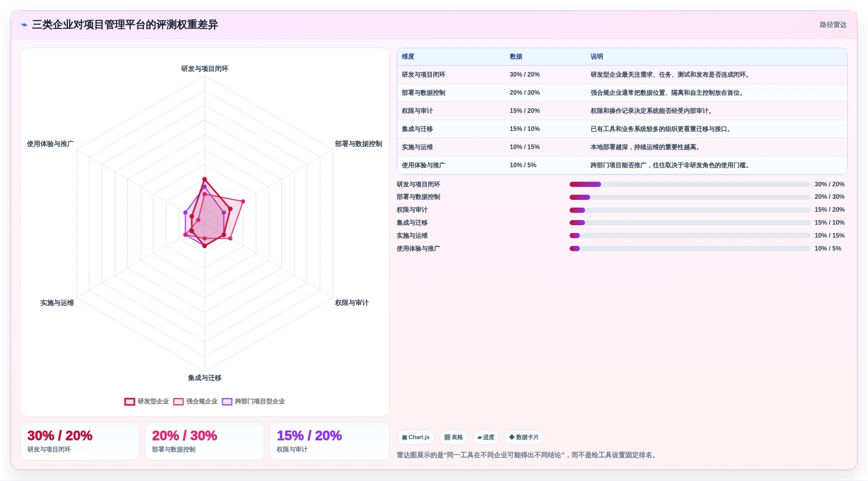Viewport: 868px width, 481px height.
Task: Click the 研发与项目闭环 progress bar
Action: pyautogui.click(x=690, y=184)
